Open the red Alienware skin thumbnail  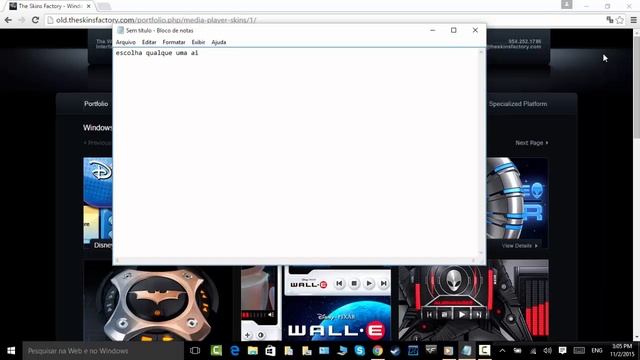473,301
